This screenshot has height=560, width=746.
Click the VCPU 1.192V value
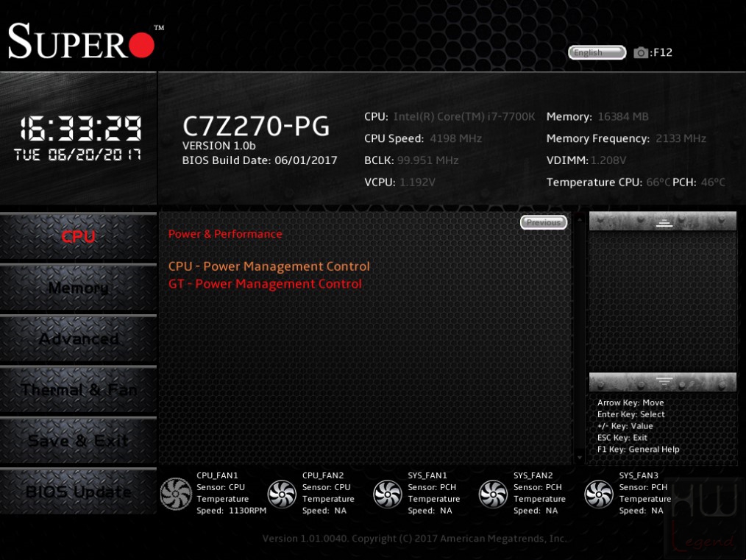click(x=417, y=182)
